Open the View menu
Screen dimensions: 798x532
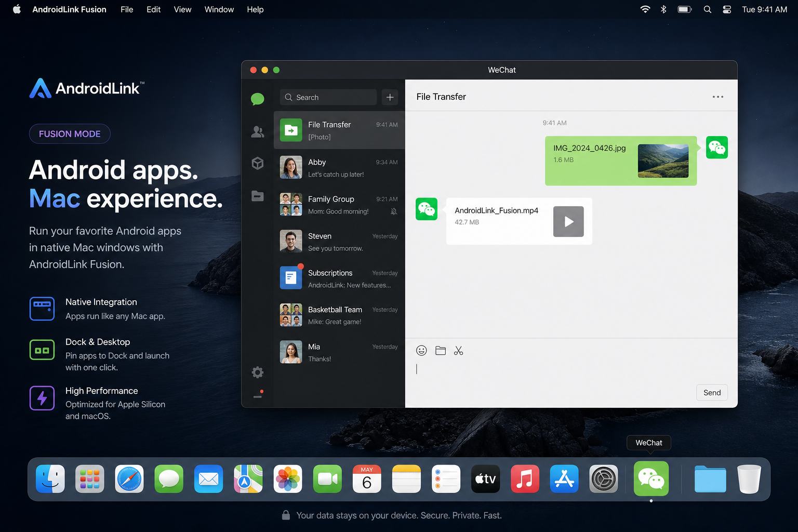(182, 9)
